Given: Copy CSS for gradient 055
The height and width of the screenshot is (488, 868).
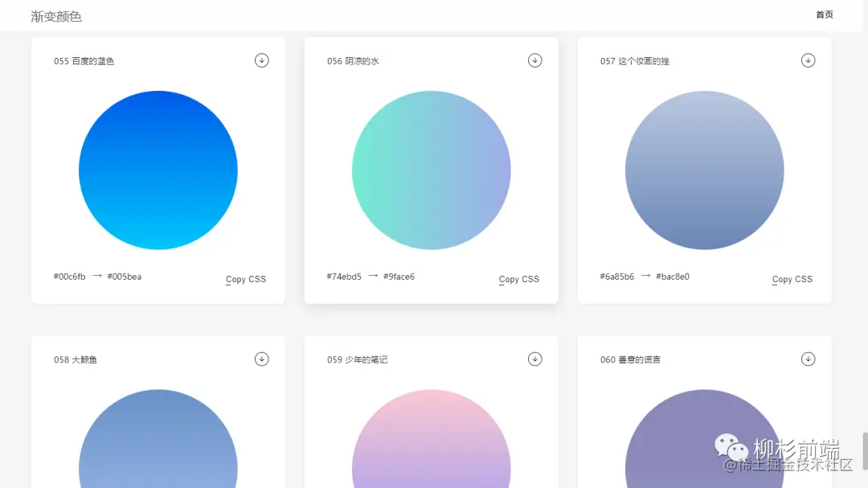Looking at the screenshot, I should point(246,279).
